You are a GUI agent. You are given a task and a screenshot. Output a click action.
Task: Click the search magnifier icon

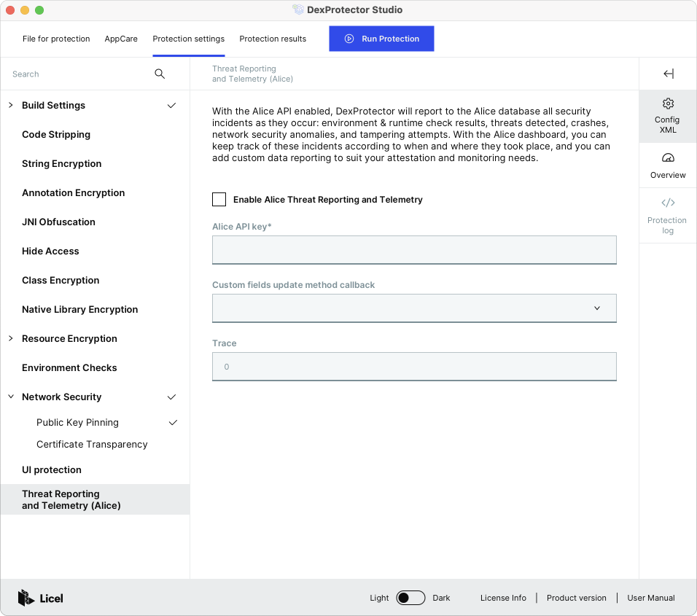[x=160, y=74]
